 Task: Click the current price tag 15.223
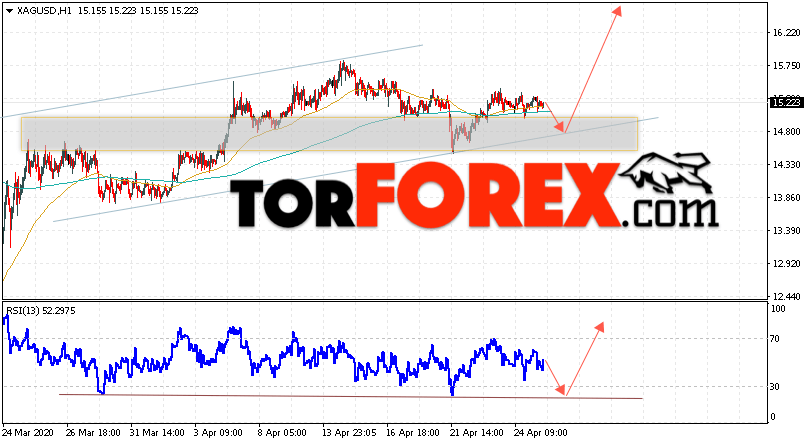[786, 103]
